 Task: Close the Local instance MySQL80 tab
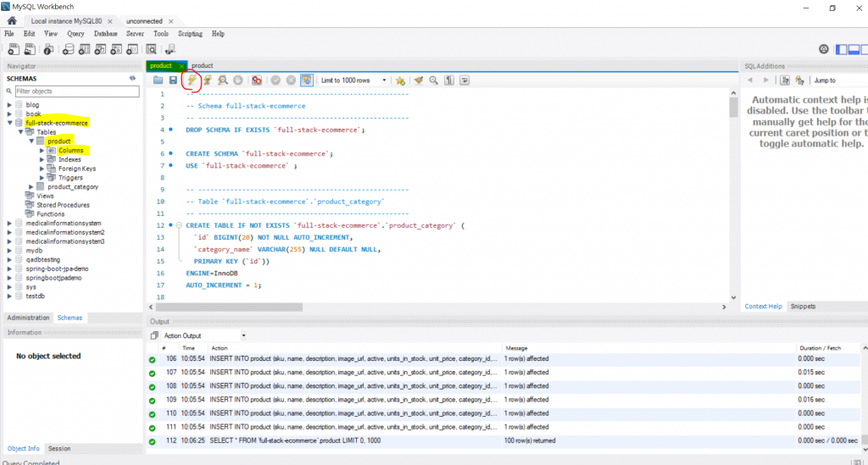click(x=109, y=21)
